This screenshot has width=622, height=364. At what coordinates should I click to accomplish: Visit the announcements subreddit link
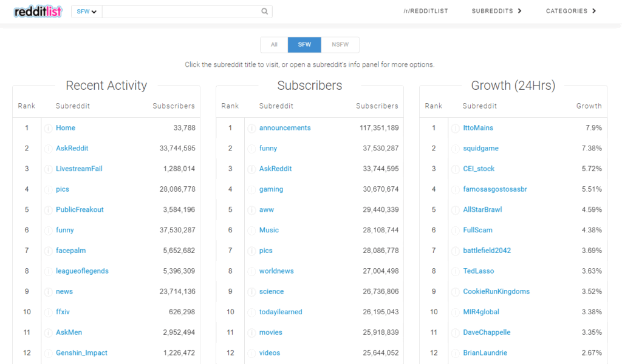[285, 128]
